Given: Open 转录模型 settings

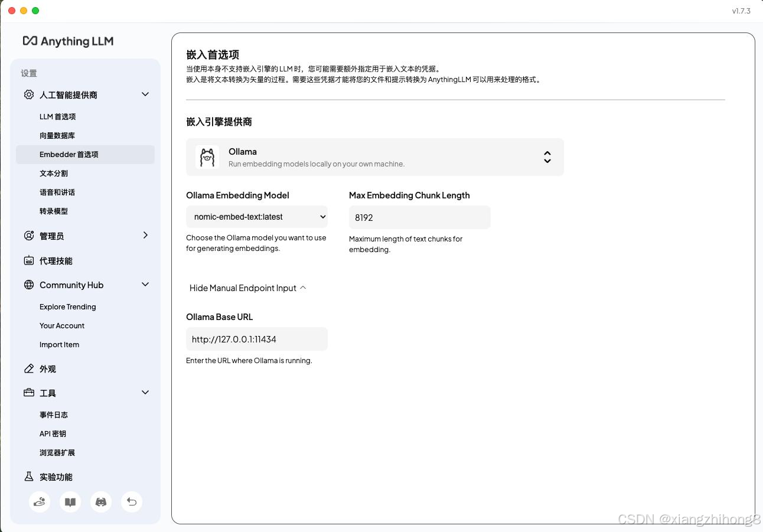Looking at the screenshot, I should (54, 211).
